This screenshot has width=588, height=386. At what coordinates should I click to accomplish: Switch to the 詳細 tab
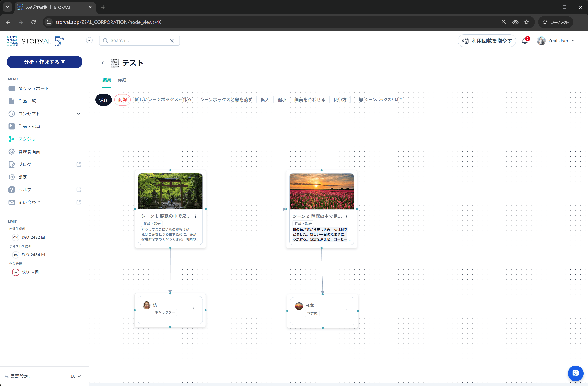pos(122,80)
